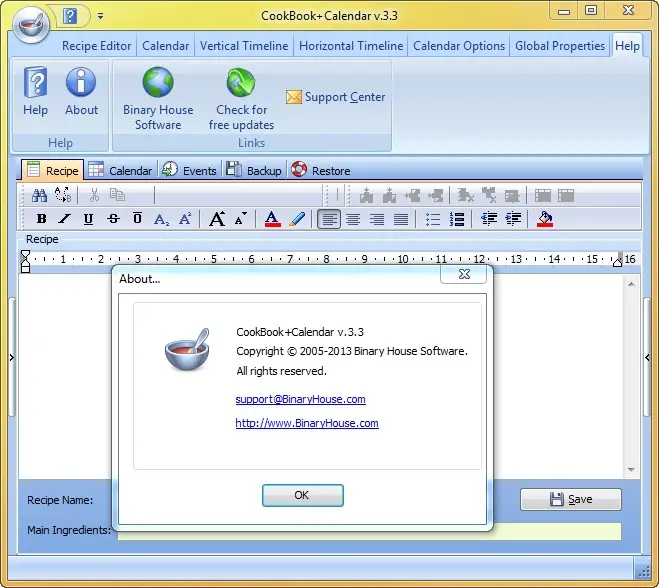Select Align Right paragraph button

point(377,219)
